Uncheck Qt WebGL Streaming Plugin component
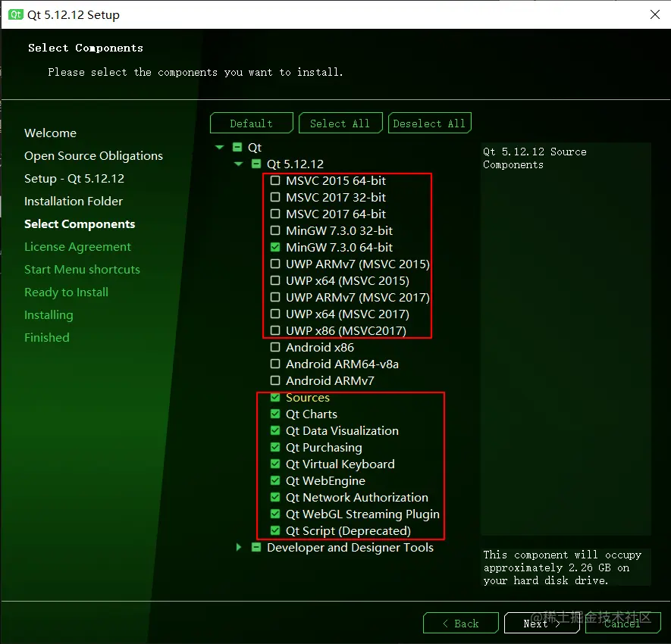The height and width of the screenshot is (644, 671). coord(275,514)
